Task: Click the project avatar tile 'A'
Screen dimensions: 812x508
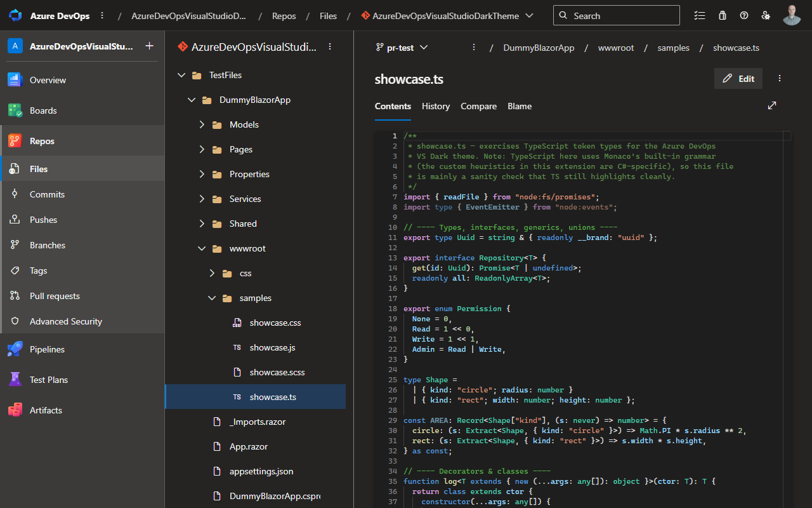Action: pos(15,46)
